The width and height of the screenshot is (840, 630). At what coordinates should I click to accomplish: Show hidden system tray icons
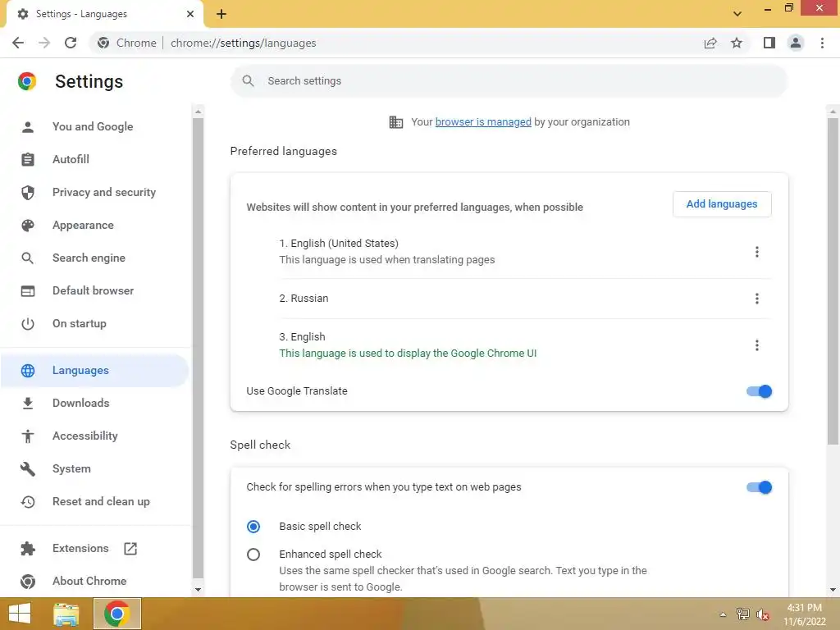[723, 614]
